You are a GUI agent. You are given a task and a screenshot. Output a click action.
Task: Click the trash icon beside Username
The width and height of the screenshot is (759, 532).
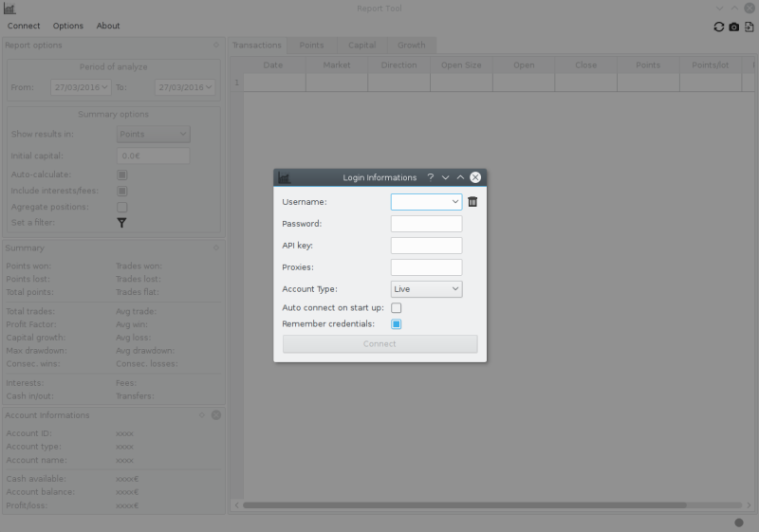[472, 202]
